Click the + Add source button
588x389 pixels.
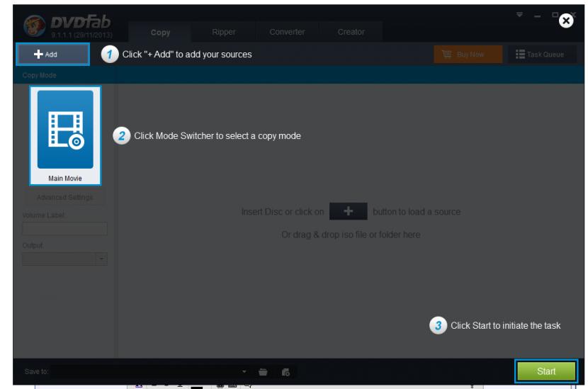(x=53, y=54)
